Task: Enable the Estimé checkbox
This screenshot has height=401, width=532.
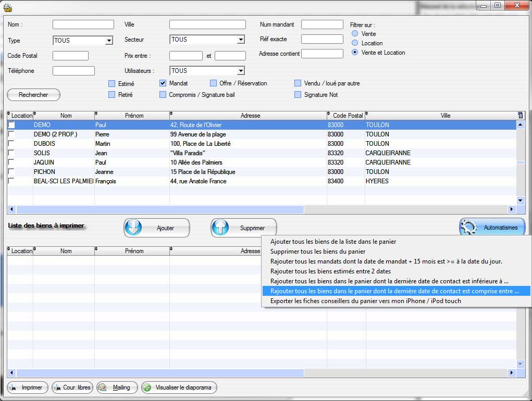Action: tap(112, 83)
